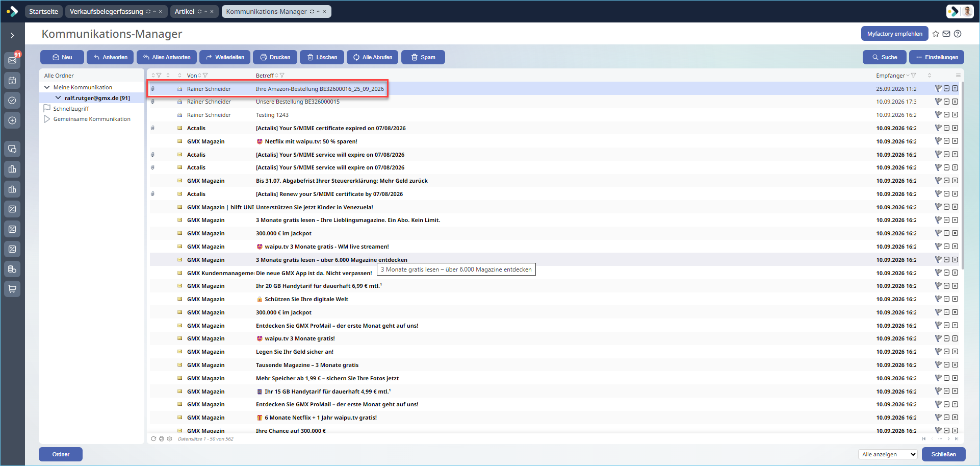980x466 pixels.
Task: Open the calendar icon in the left sidebar
Action: pos(12,80)
